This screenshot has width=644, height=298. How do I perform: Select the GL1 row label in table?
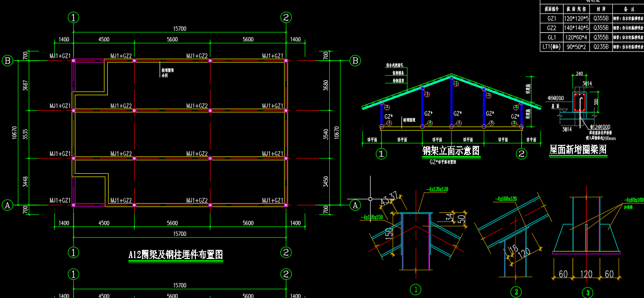click(x=552, y=37)
